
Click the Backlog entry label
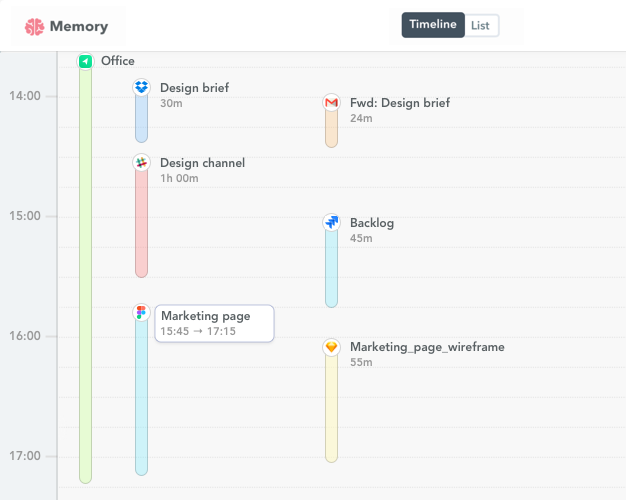[x=372, y=223]
